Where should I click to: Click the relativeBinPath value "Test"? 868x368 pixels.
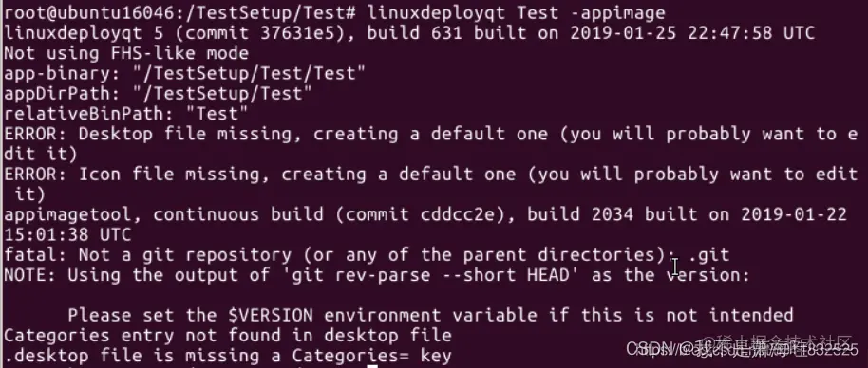217,114
